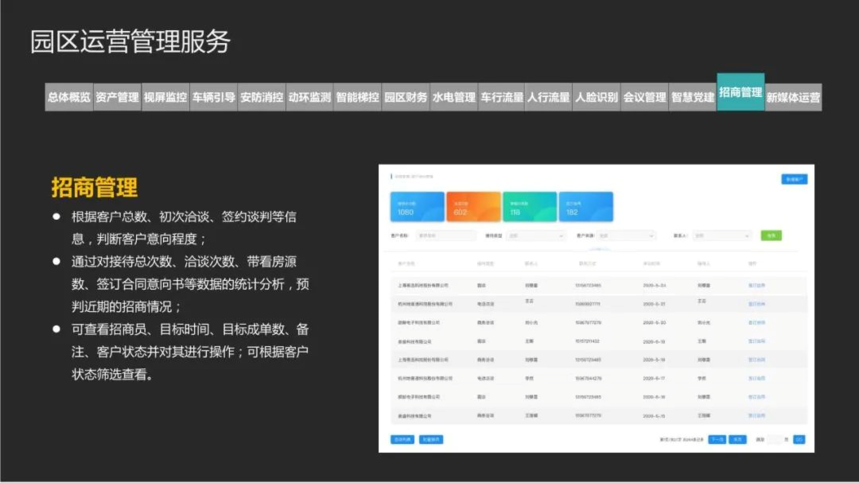Select the 视屏监控 tab
This screenshot has height=483, width=859.
(165, 97)
